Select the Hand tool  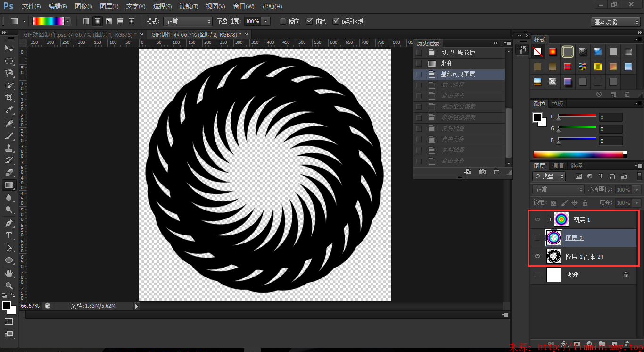coord(9,273)
